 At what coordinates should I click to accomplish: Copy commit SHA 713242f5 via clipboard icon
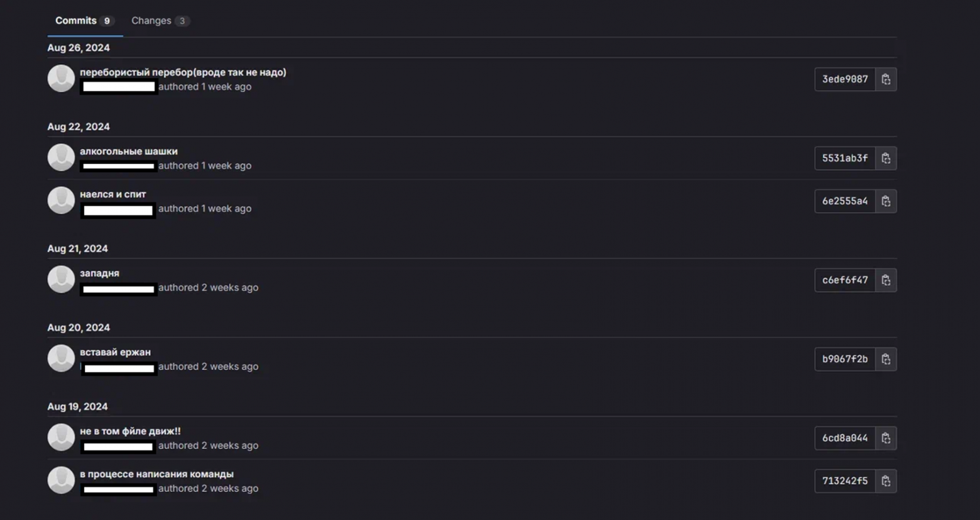coord(886,481)
